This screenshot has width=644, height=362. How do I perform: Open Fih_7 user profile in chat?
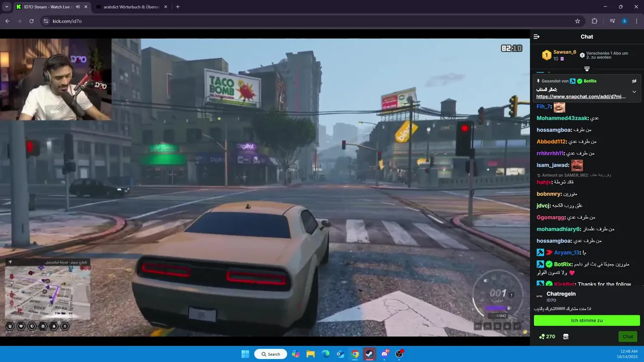(544, 107)
